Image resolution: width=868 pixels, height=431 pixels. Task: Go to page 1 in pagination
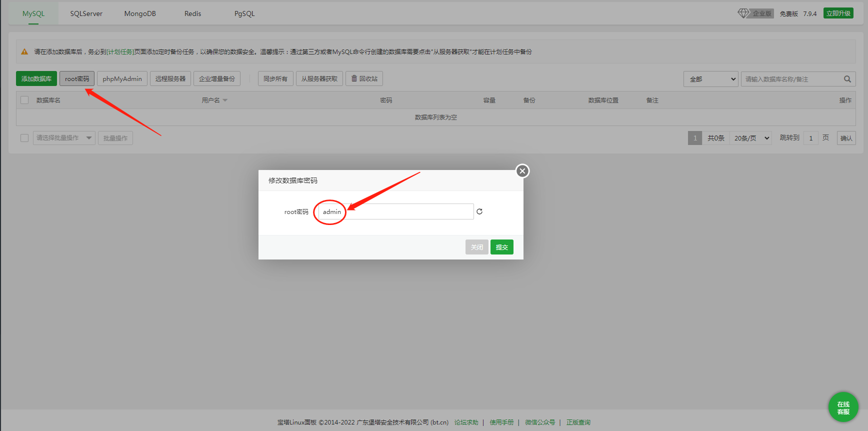tap(695, 138)
